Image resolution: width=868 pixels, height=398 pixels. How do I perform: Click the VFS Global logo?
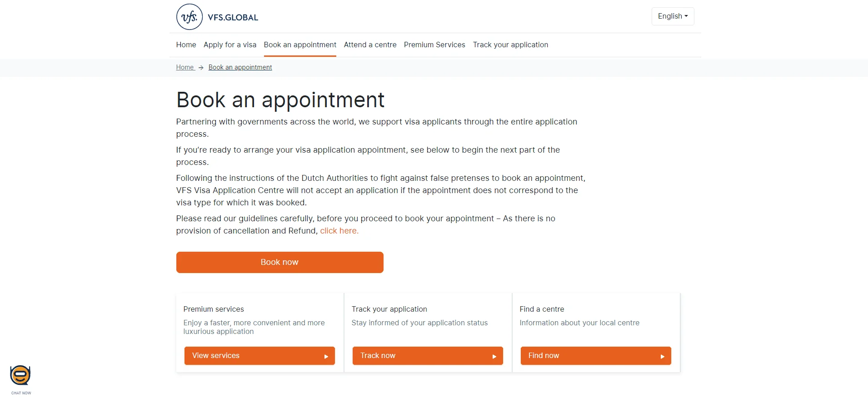pos(217,17)
